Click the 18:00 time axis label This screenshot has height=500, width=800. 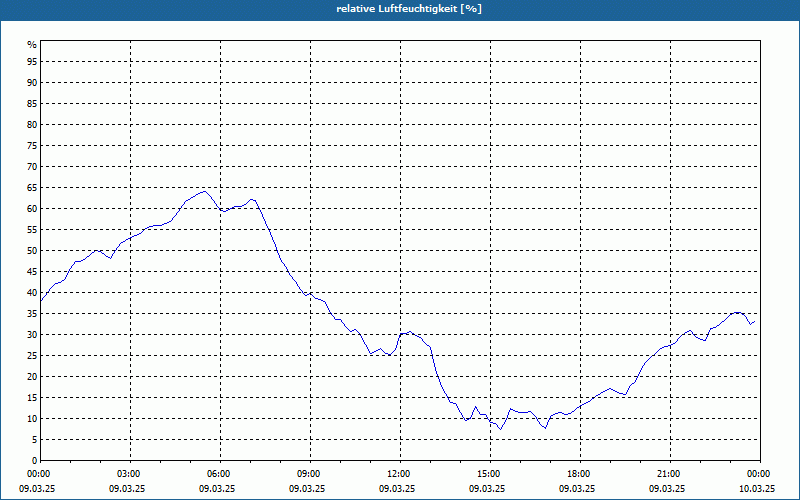pyautogui.click(x=581, y=474)
